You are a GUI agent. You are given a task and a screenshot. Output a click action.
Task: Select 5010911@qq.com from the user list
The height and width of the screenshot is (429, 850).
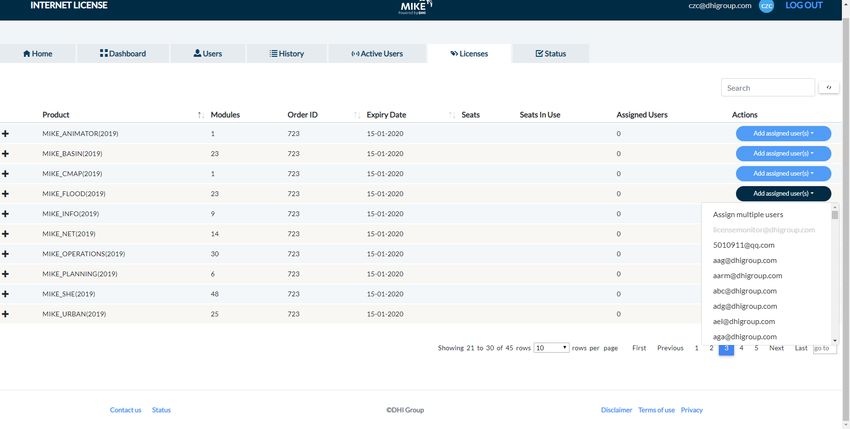743,245
